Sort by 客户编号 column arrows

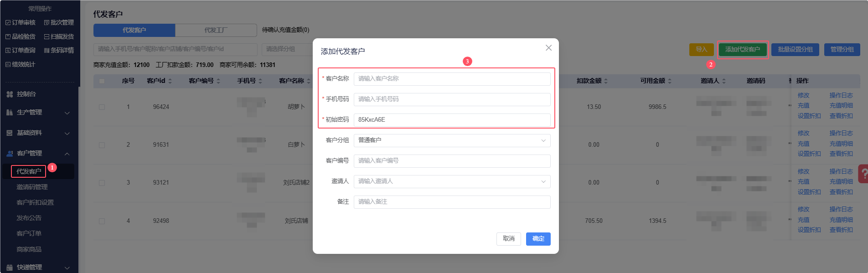tap(218, 81)
